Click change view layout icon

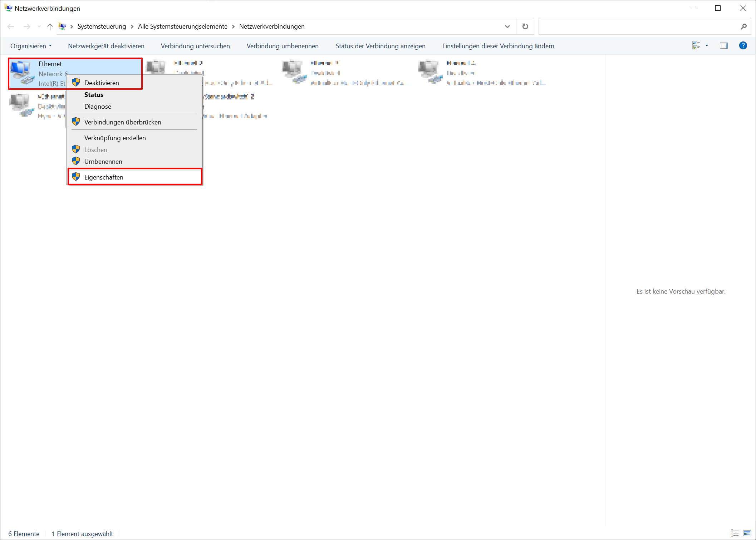[x=696, y=46]
